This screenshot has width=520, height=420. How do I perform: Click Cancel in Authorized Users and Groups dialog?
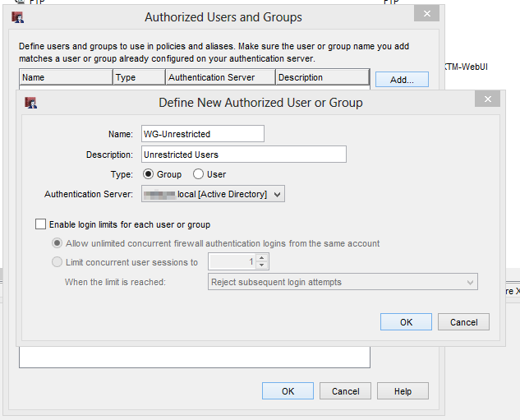pos(345,390)
